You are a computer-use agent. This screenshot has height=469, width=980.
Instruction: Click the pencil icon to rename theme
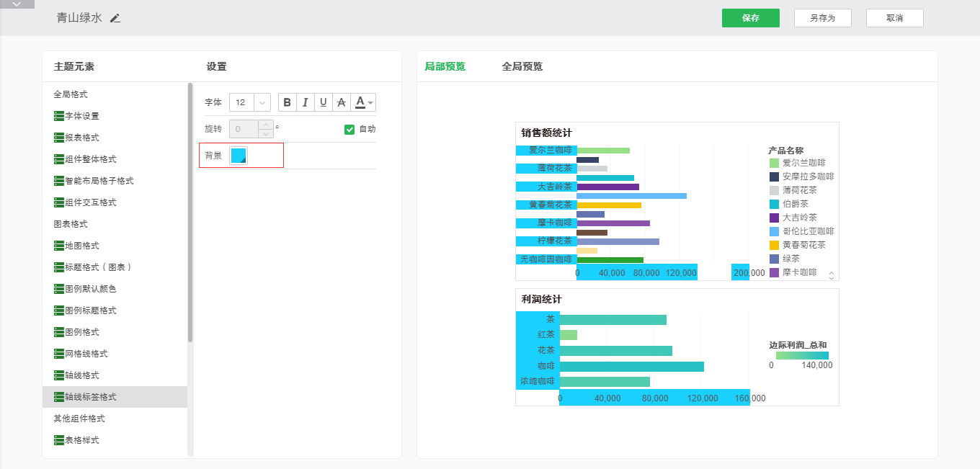[115, 18]
